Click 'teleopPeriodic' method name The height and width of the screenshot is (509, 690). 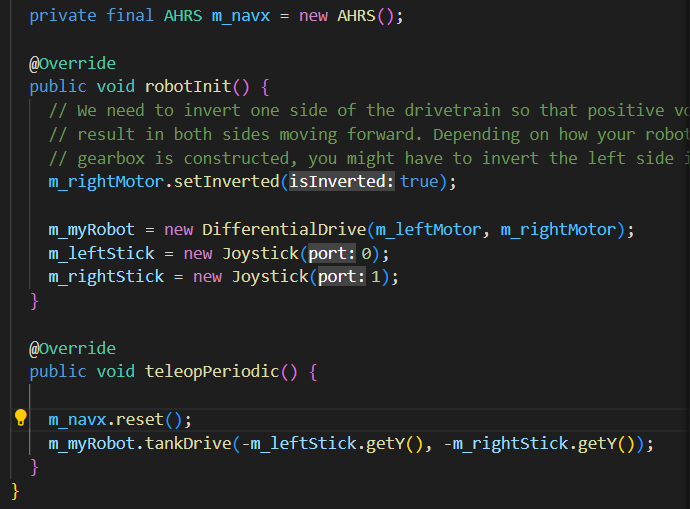(212, 372)
